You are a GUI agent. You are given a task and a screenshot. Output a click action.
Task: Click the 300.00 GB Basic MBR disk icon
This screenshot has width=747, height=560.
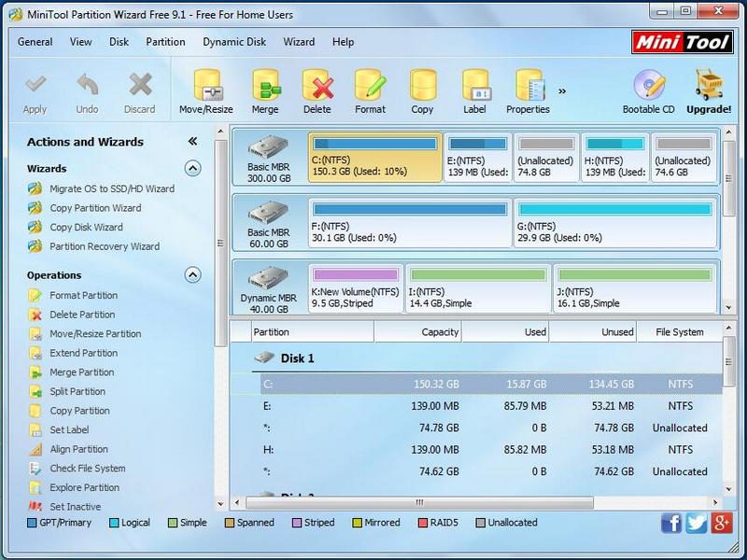tap(268, 147)
